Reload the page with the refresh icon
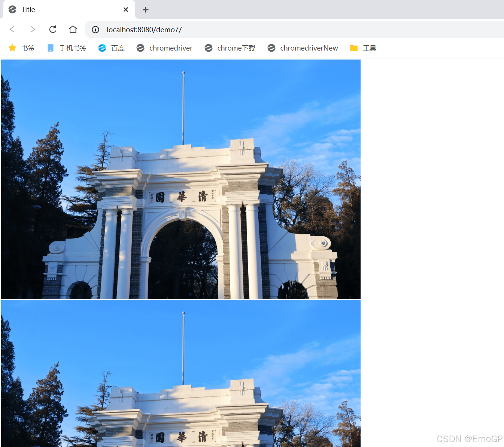 (53, 29)
